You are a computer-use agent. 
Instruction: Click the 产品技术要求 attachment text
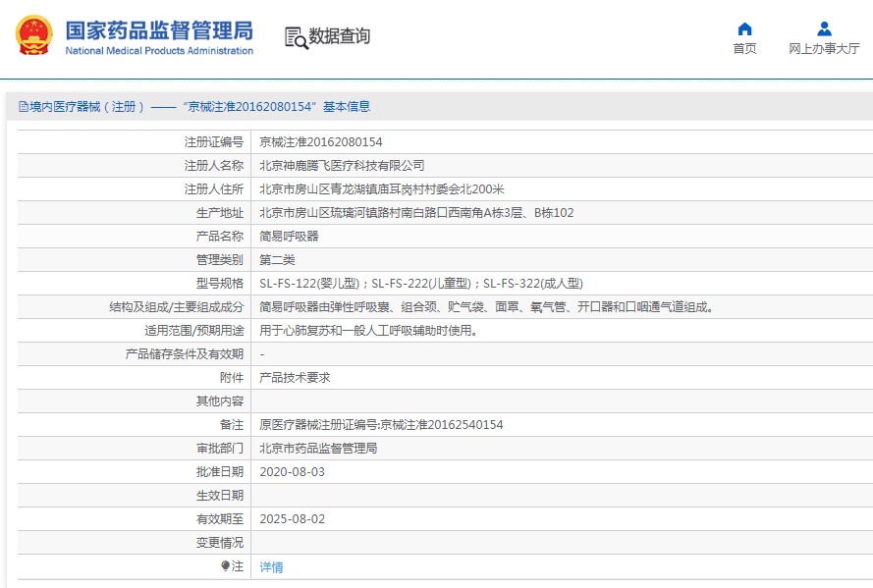pos(295,378)
